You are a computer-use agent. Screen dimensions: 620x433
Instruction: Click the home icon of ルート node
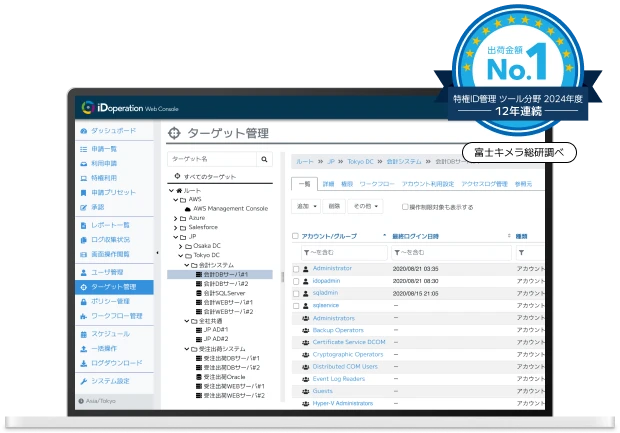179,191
